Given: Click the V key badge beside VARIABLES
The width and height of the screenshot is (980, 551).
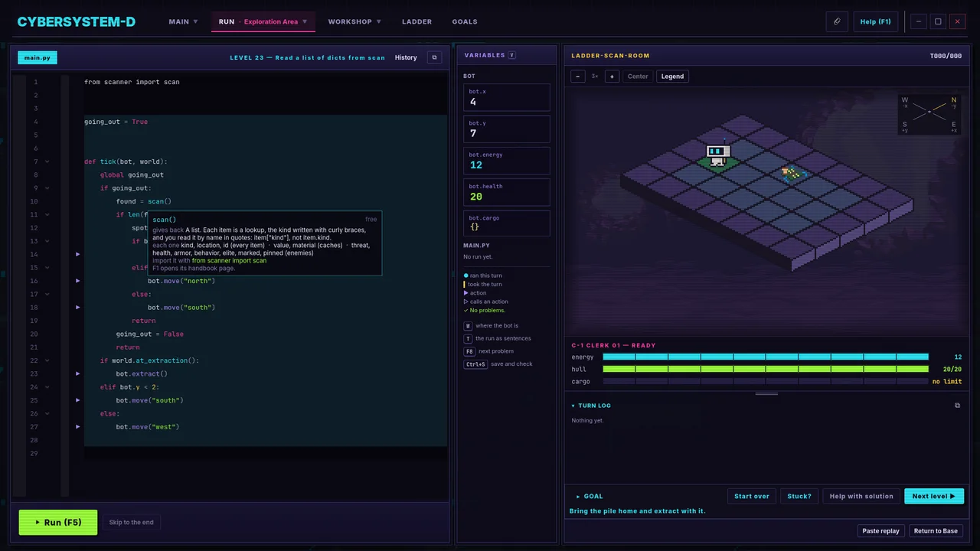Looking at the screenshot, I should (512, 55).
